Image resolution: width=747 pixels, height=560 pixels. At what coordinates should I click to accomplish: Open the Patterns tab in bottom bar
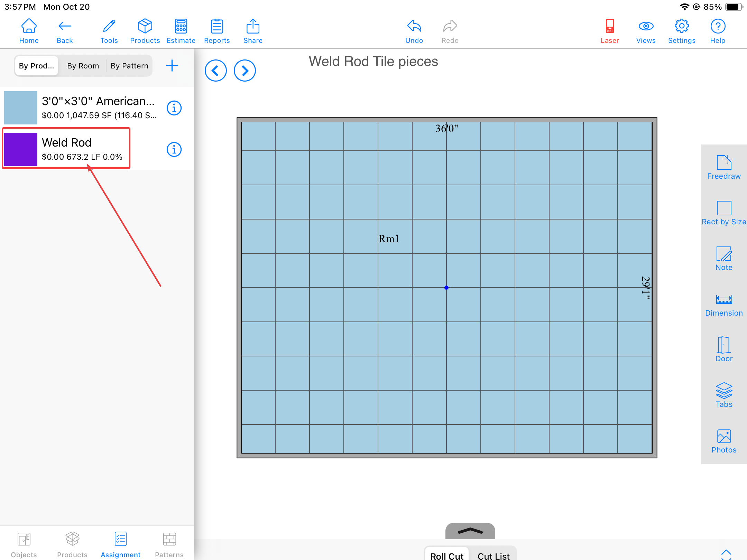click(169, 544)
